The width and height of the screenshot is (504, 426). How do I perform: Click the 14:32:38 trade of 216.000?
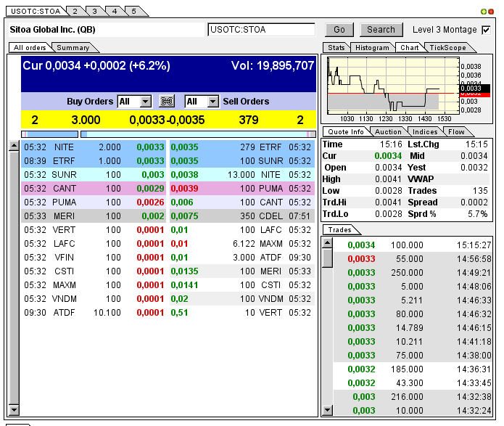(x=413, y=397)
